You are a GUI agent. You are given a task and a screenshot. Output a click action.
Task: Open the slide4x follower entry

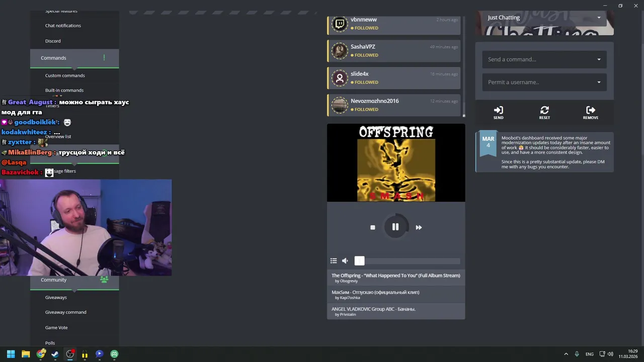pos(394,78)
